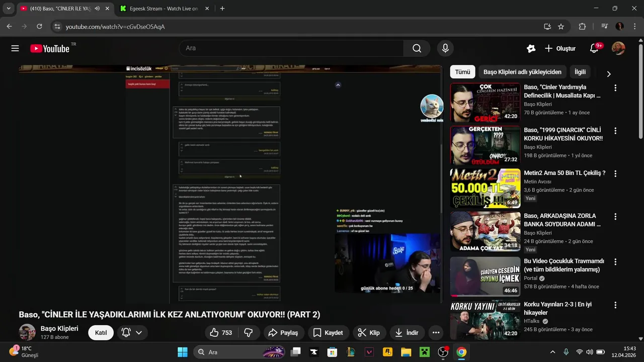This screenshot has height=362, width=644.
Task: Click the address bar URL
Action: pyautogui.click(x=115, y=27)
